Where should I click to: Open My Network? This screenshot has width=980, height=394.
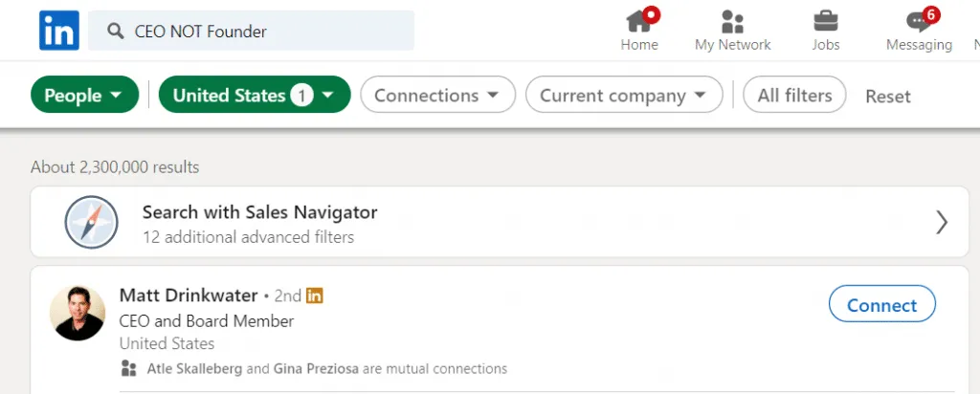click(x=732, y=30)
